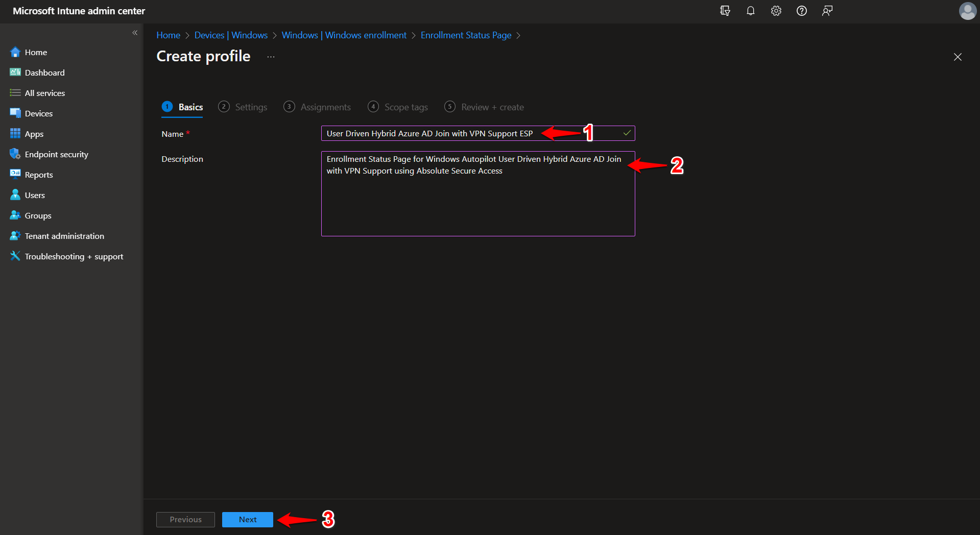Open the Reports section

coord(38,174)
